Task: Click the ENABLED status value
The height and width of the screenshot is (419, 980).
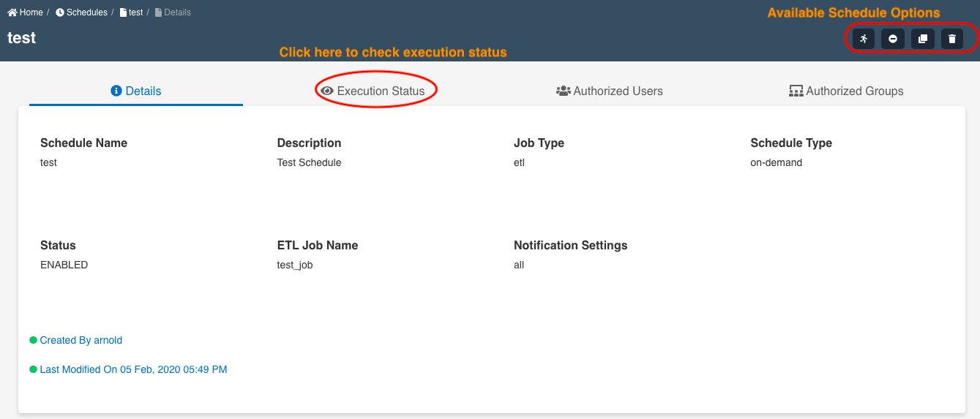Action: tap(64, 265)
